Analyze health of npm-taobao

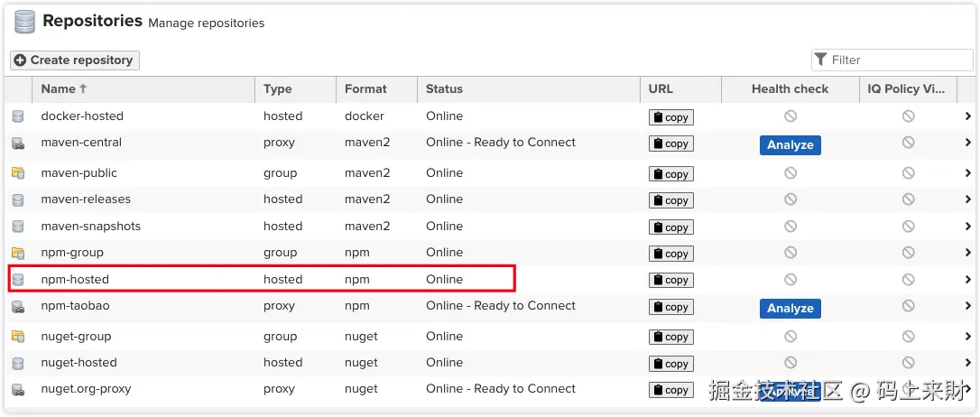click(x=790, y=308)
